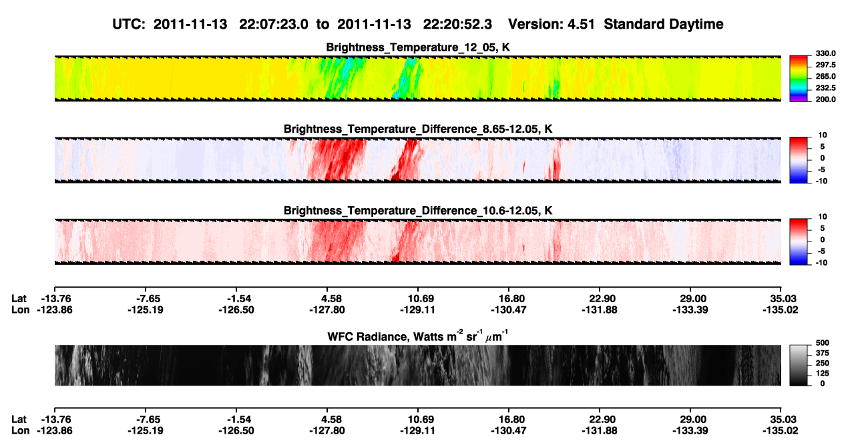The width and height of the screenshot is (868, 445).
Task: Click the red-blue color bar of the 10.6-12.05 panel
Action: (x=799, y=240)
